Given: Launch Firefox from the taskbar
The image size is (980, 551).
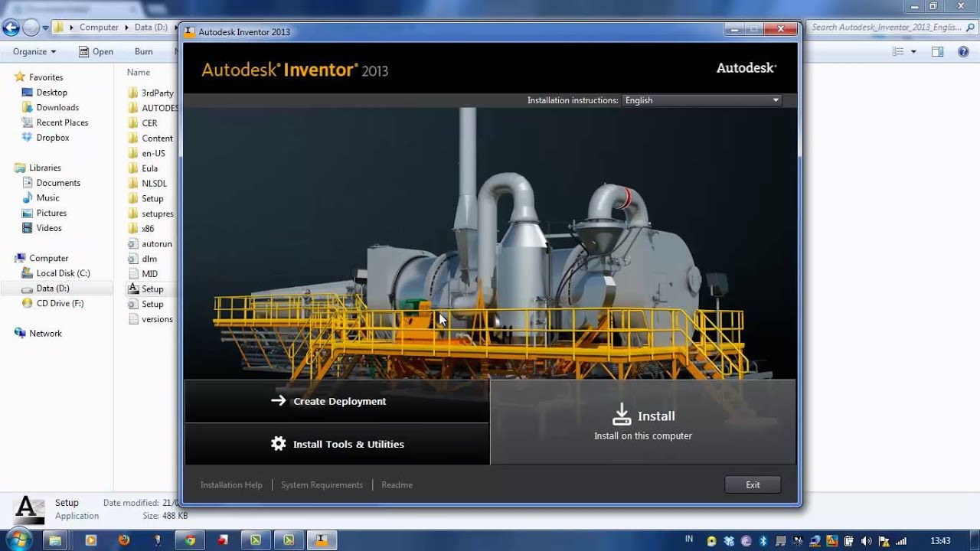Looking at the screenshot, I should 124,540.
